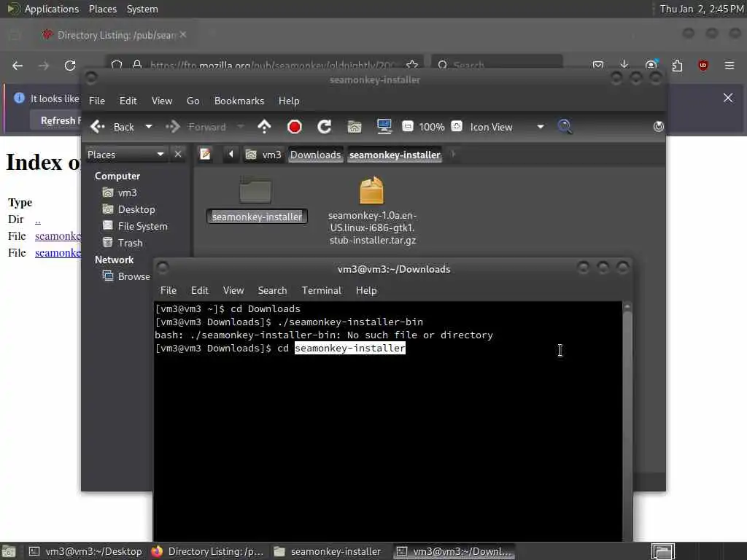Viewport: 747px width, 560px height.
Task: Reload the Firefox page
Action: coord(70,66)
